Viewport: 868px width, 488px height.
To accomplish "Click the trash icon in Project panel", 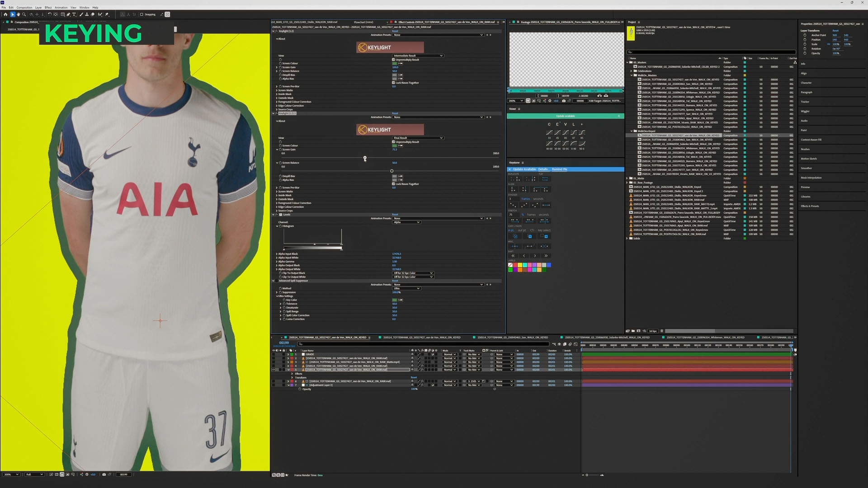I will (x=662, y=331).
